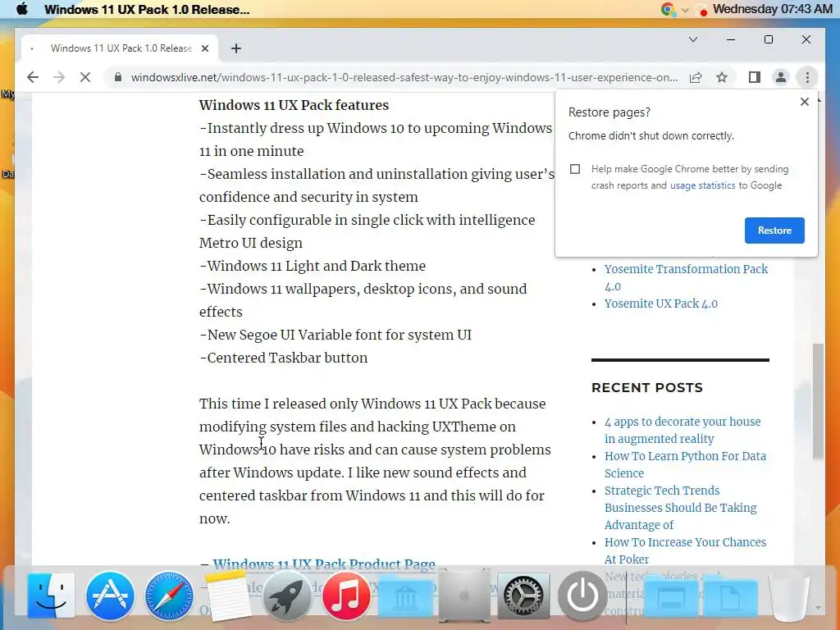Click the '-Windows 11 Light and Dark theme' line
Screen dimensions: 840x630
313,266
